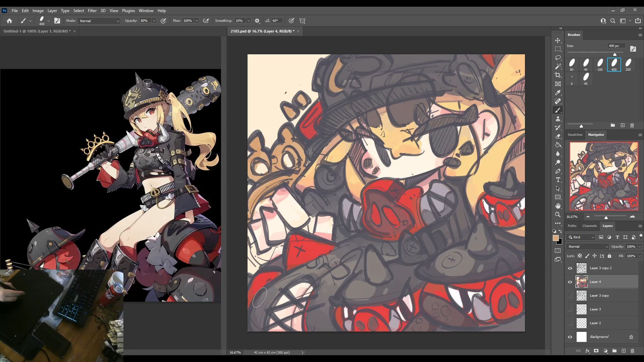Select the Frame tool

pyautogui.click(x=558, y=84)
